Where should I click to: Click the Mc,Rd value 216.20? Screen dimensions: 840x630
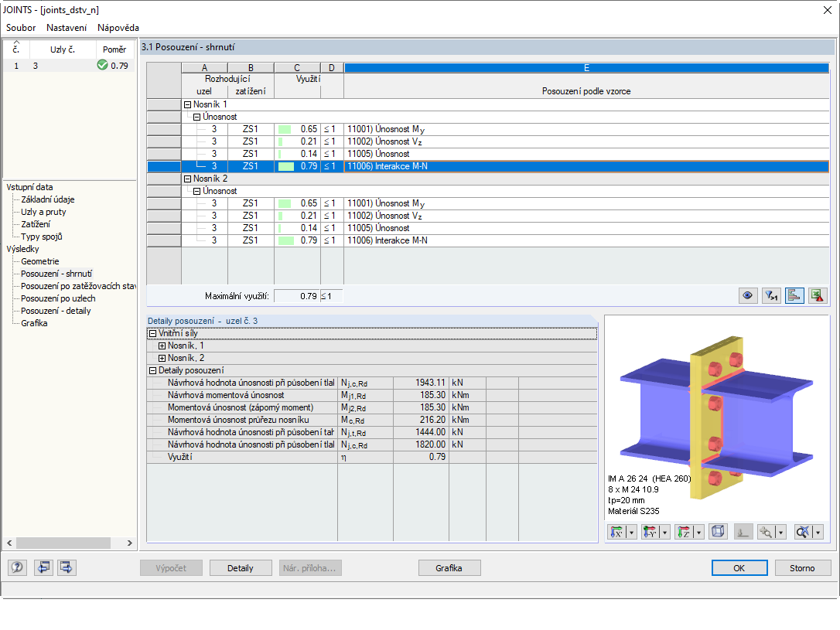(421, 420)
